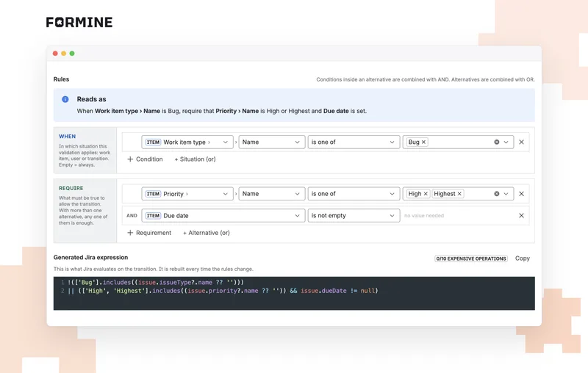588x373 pixels.
Task: Open the is not empty operator dropdown
Action: (354, 215)
